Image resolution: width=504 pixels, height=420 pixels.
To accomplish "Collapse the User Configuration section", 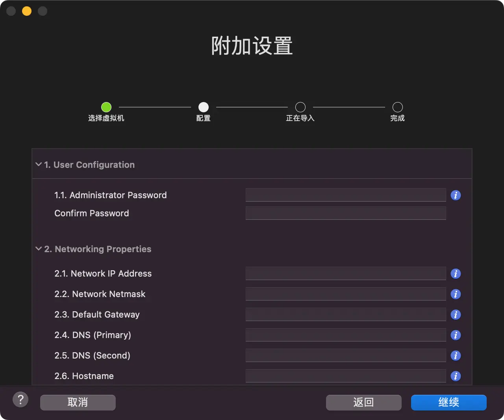I will coord(38,164).
